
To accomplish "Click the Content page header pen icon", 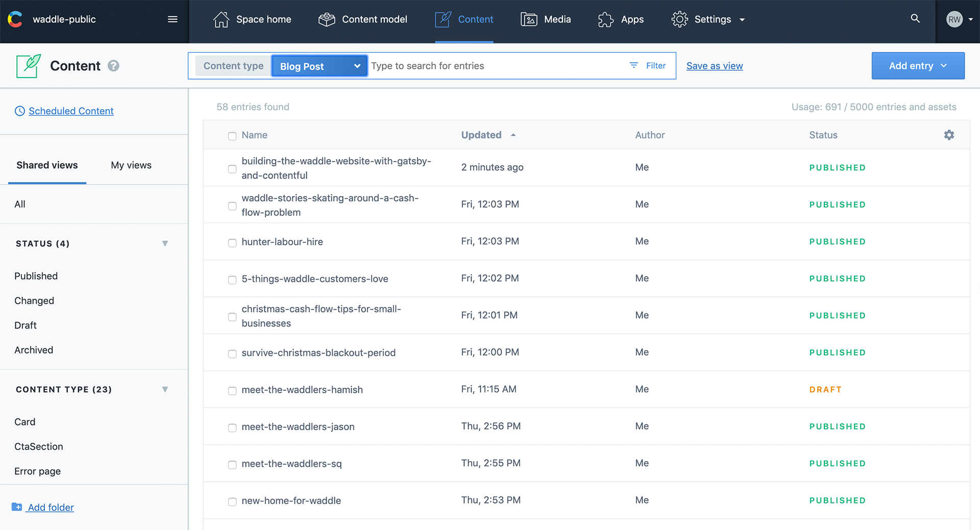I will [29, 66].
